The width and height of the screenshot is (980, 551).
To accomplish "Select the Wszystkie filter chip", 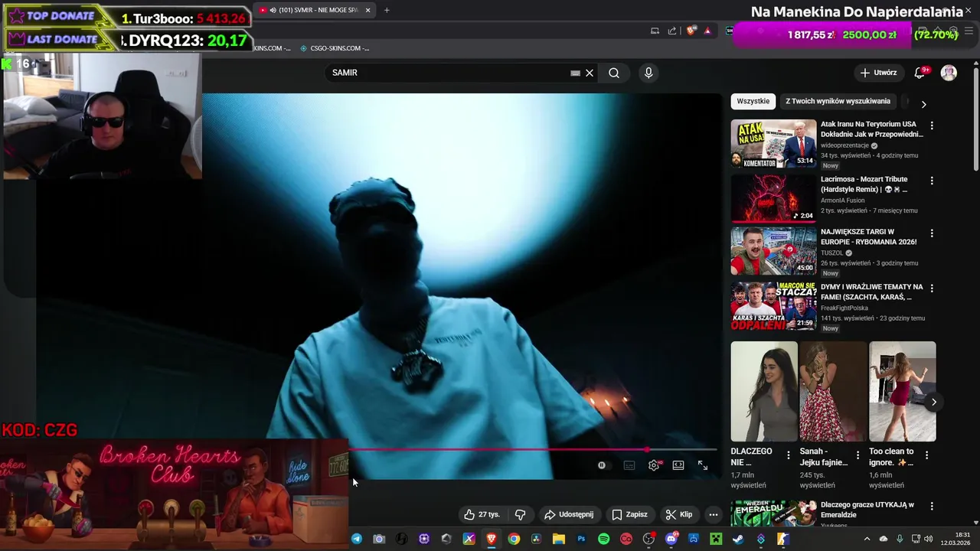I will pyautogui.click(x=753, y=101).
